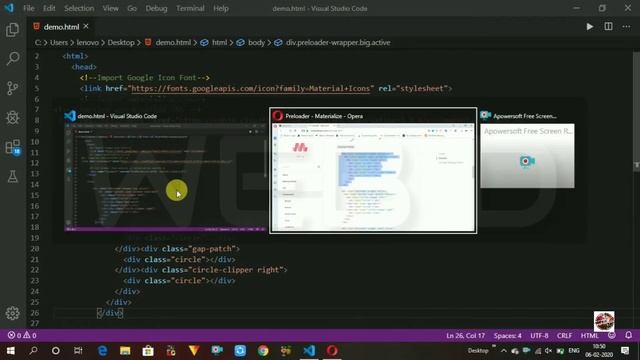Screen dimensions: 640x360
Task: Open File Explorer from the taskbar
Action: 125,351
